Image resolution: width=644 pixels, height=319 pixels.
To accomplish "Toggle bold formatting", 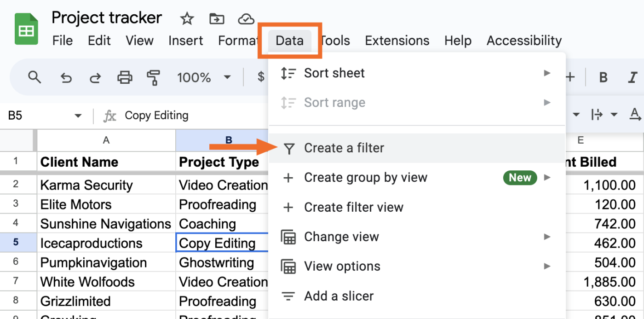I will coord(603,77).
